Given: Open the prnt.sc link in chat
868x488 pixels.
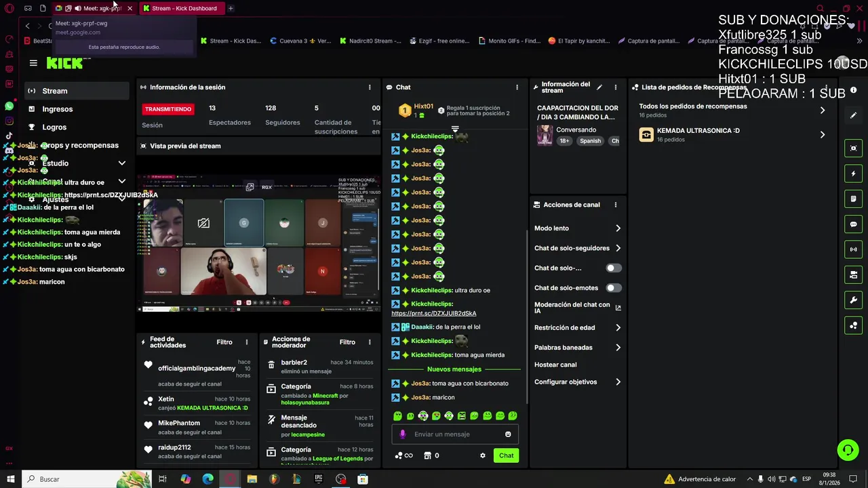Looking at the screenshot, I should tap(434, 314).
